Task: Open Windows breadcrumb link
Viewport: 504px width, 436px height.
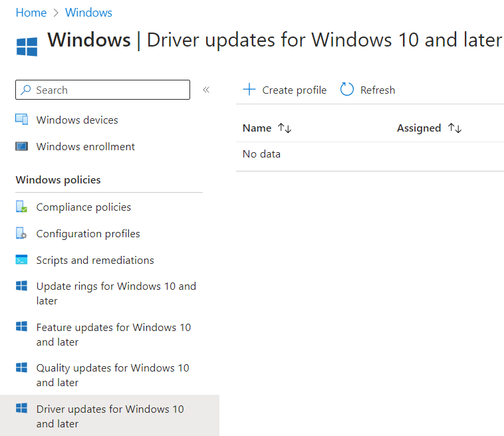Action: point(88,13)
